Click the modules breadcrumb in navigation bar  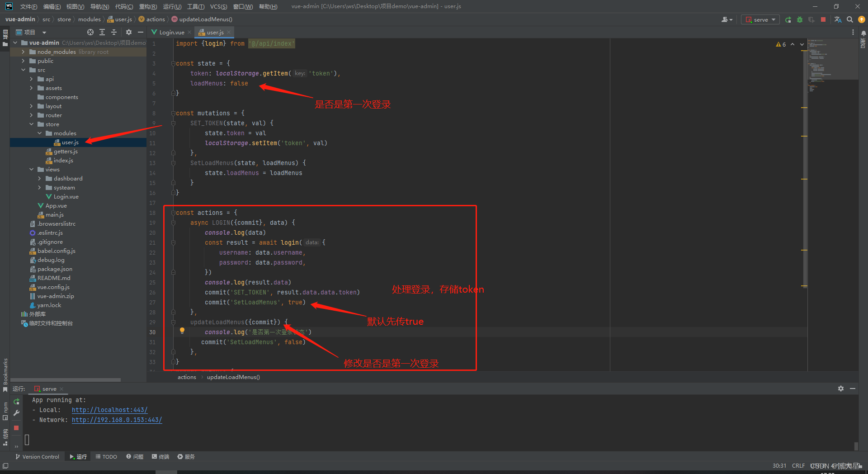tap(90, 19)
